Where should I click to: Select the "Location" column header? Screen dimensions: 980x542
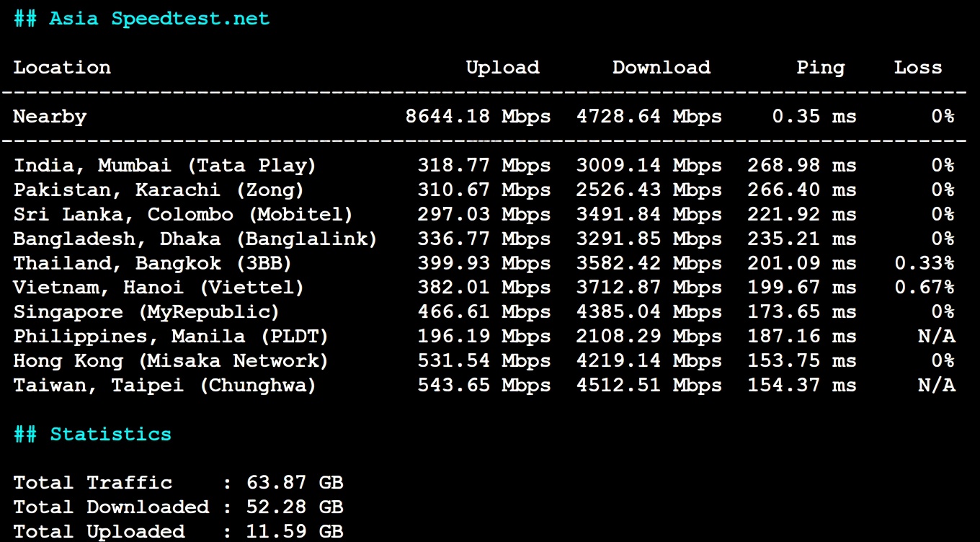(x=62, y=68)
